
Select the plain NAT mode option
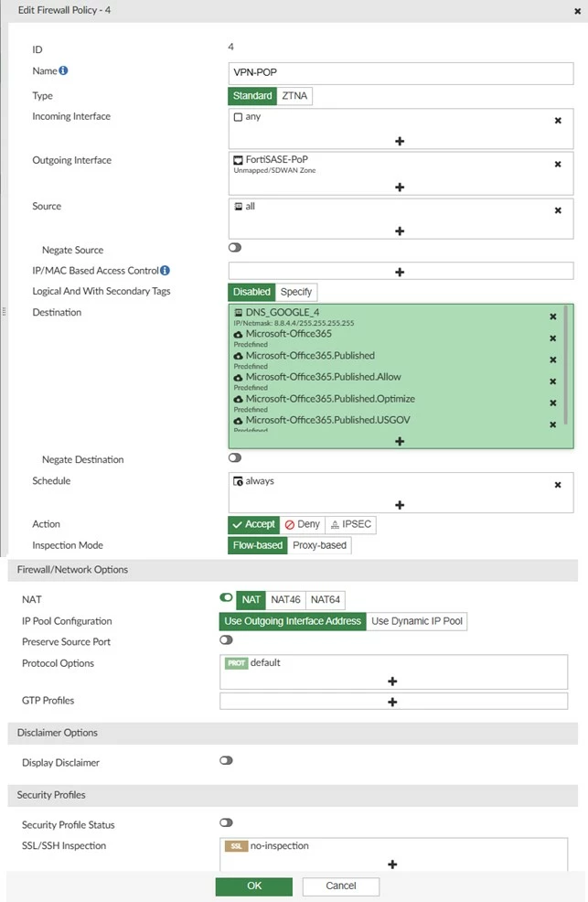tap(251, 599)
